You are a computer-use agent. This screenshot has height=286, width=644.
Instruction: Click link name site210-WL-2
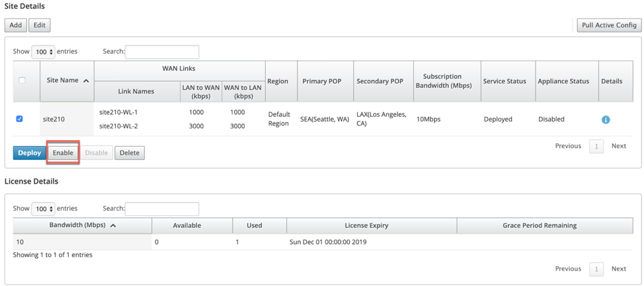point(118,126)
